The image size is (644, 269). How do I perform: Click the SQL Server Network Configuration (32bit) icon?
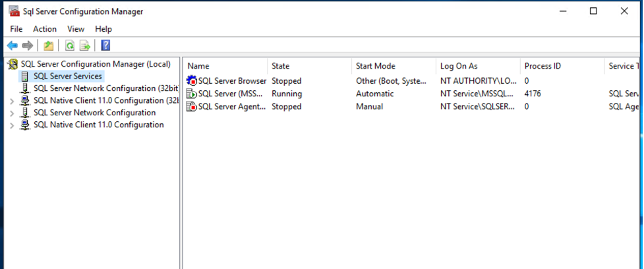point(25,88)
